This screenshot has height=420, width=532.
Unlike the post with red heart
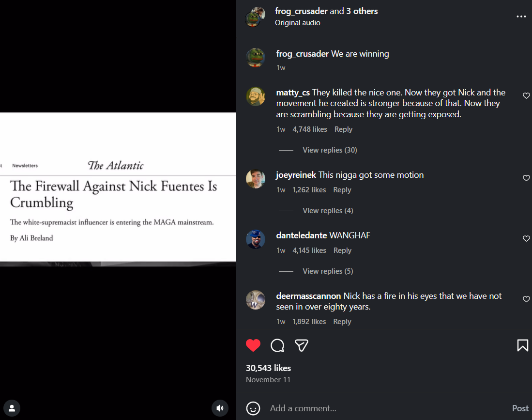click(x=253, y=345)
